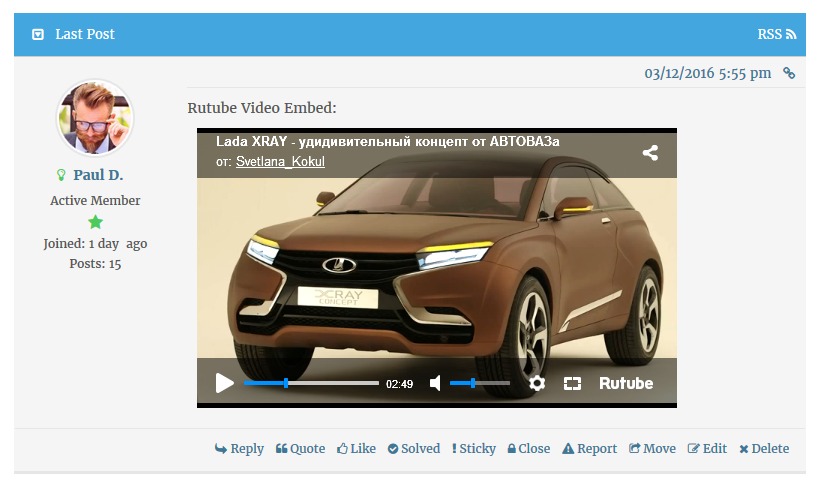Open Svetlana_Kokul author link

280,162
